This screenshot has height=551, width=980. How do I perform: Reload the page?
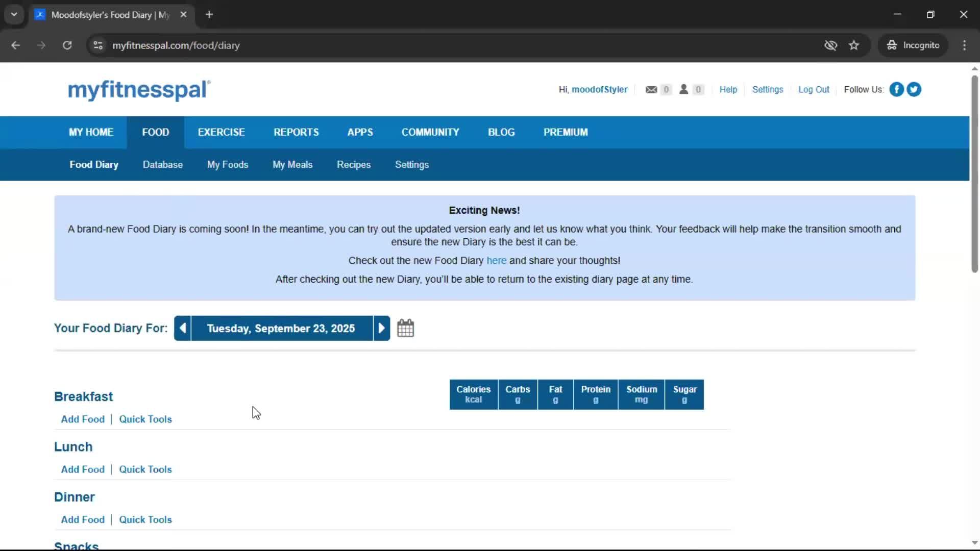(x=67, y=45)
